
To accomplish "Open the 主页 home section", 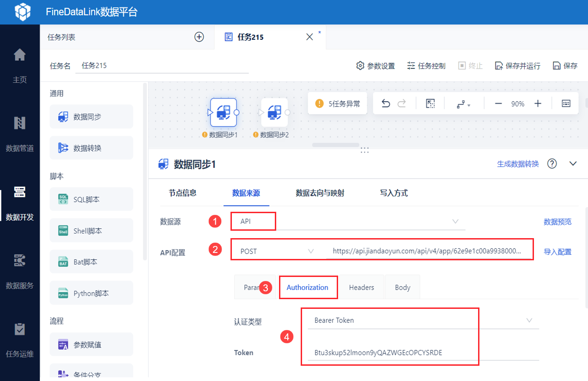I will [20, 66].
